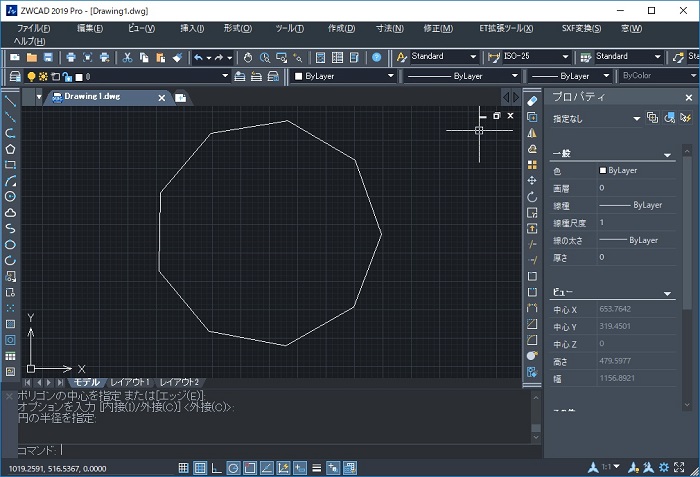
Task: Select the Ellipse tool in left toolbar
Action: 10,245
